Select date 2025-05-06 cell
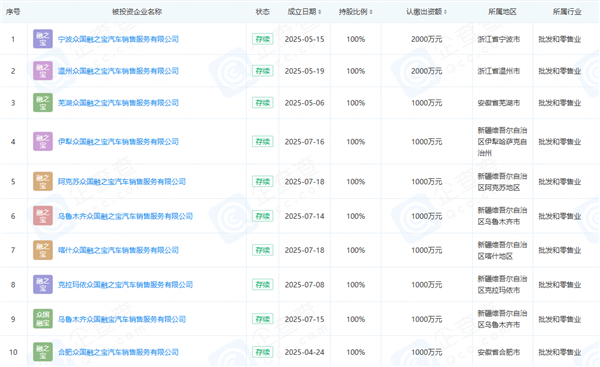The height and width of the screenshot is (367, 600). click(x=304, y=103)
